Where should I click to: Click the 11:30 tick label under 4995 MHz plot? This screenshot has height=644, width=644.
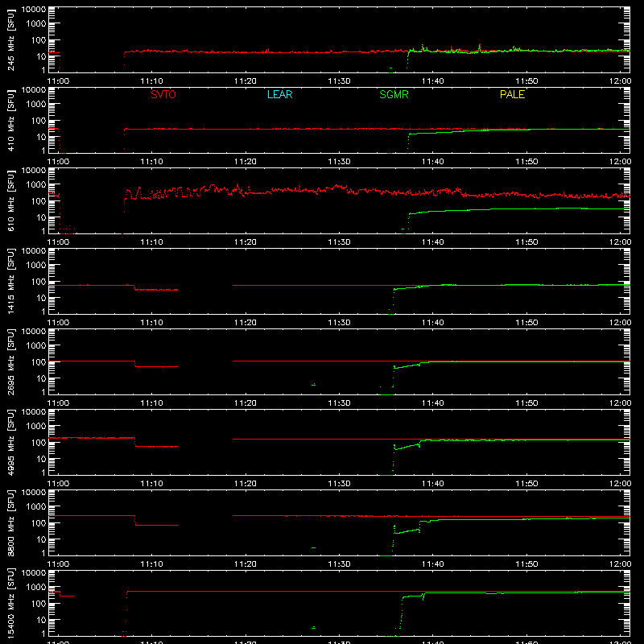(339, 484)
